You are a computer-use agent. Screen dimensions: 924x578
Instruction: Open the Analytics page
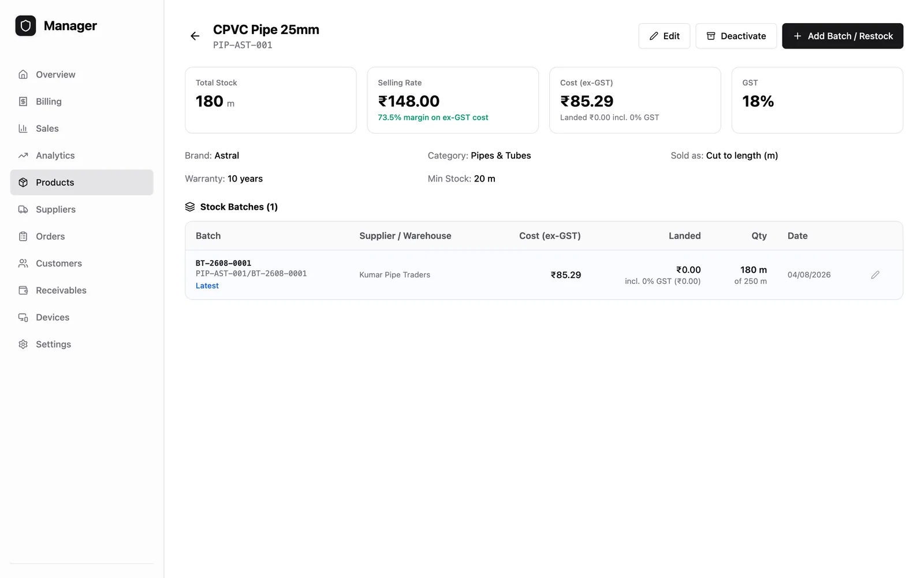coord(82,155)
